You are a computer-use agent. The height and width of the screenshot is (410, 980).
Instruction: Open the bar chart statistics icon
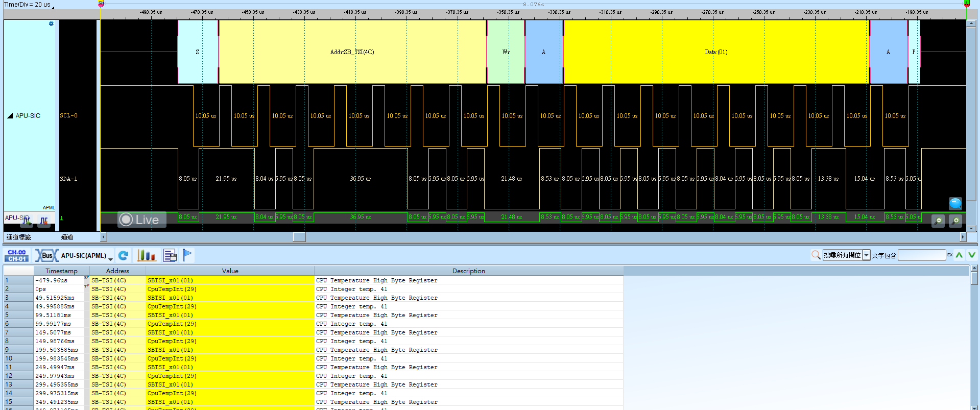tap(146, 255)
